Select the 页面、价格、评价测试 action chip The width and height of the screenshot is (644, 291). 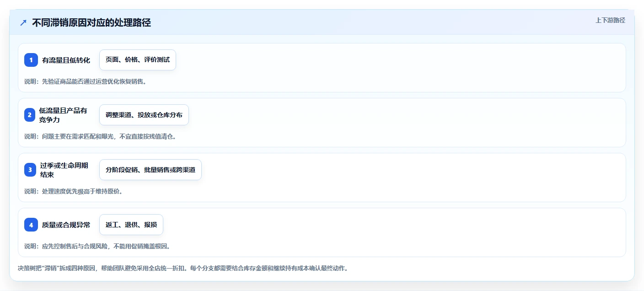[138, 60]
